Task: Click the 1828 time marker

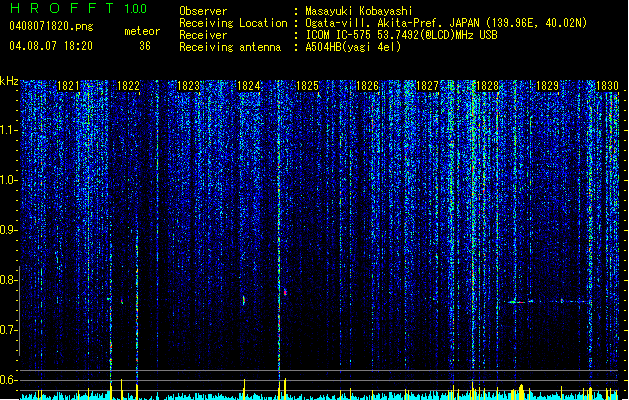Action: click(487, 86)
